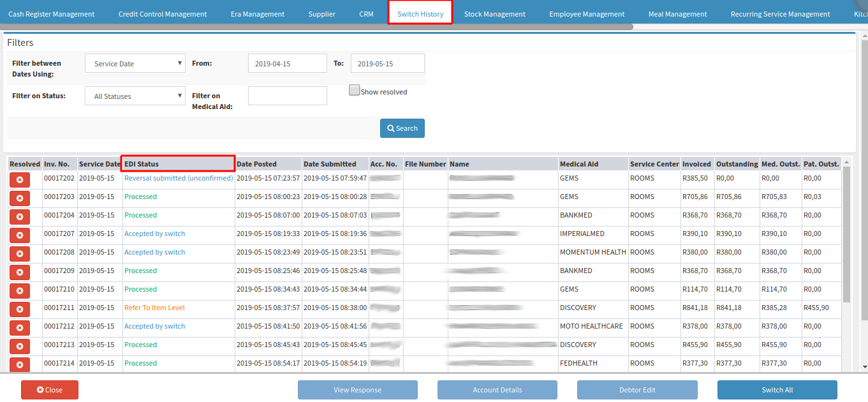This screenshot has height=402, width=868.
Task: Click the red Close button
Action: 50,390
